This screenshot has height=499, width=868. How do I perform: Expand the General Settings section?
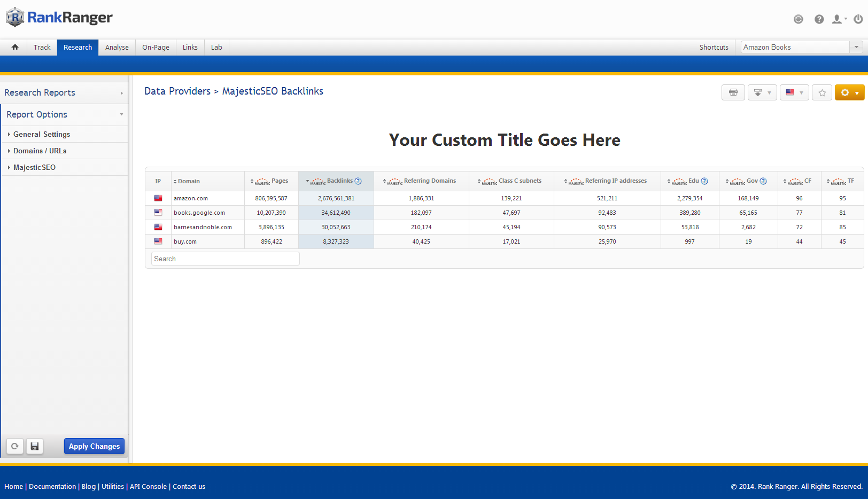[x=42, y=134]
